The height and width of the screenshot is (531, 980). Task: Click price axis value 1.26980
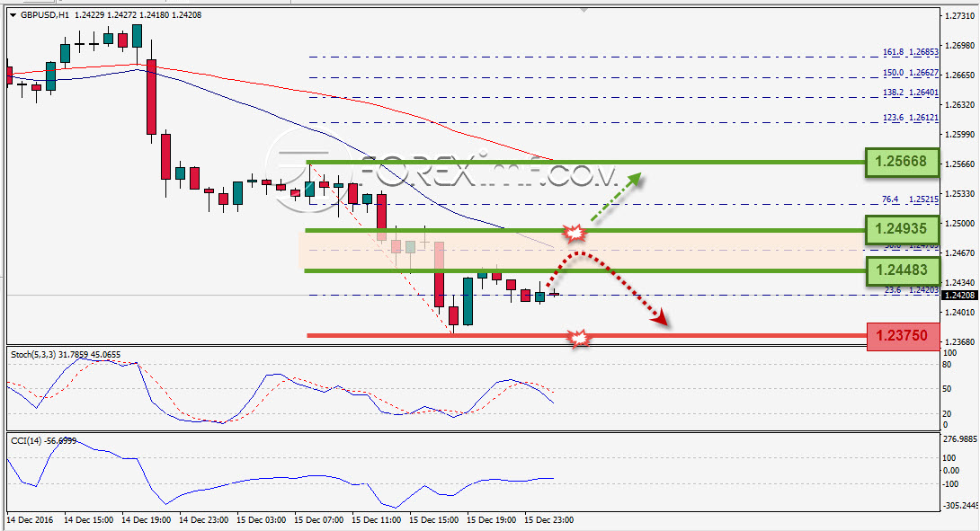pyautogui.click(x=960, y=46)
